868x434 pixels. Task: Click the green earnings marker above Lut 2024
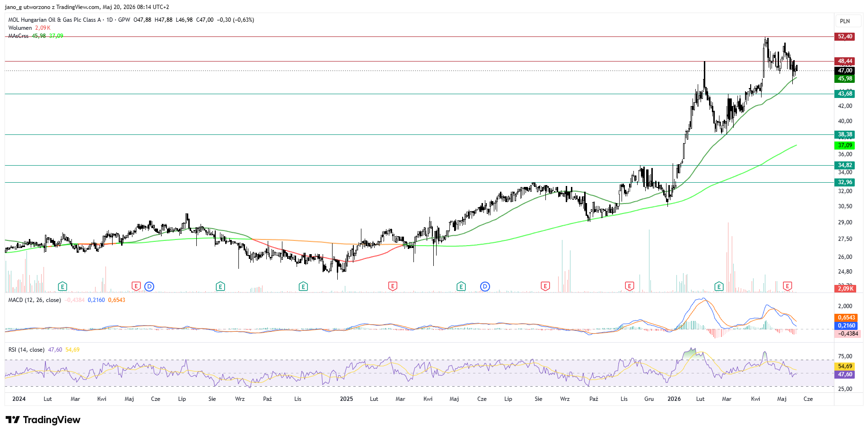(x=62, y=286)
